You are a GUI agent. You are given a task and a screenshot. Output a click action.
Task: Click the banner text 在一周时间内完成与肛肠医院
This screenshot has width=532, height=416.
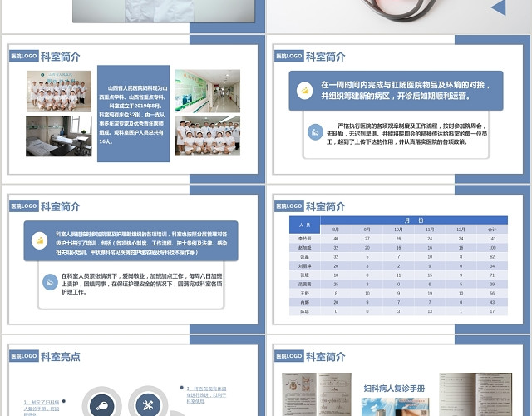coord(406,91)
